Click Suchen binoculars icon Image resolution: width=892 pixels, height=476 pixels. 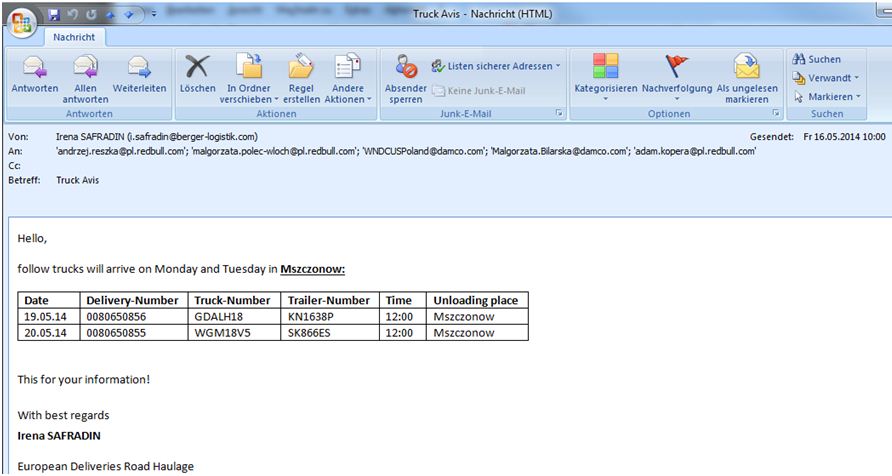pyautogui.click(x=799, y=59)
